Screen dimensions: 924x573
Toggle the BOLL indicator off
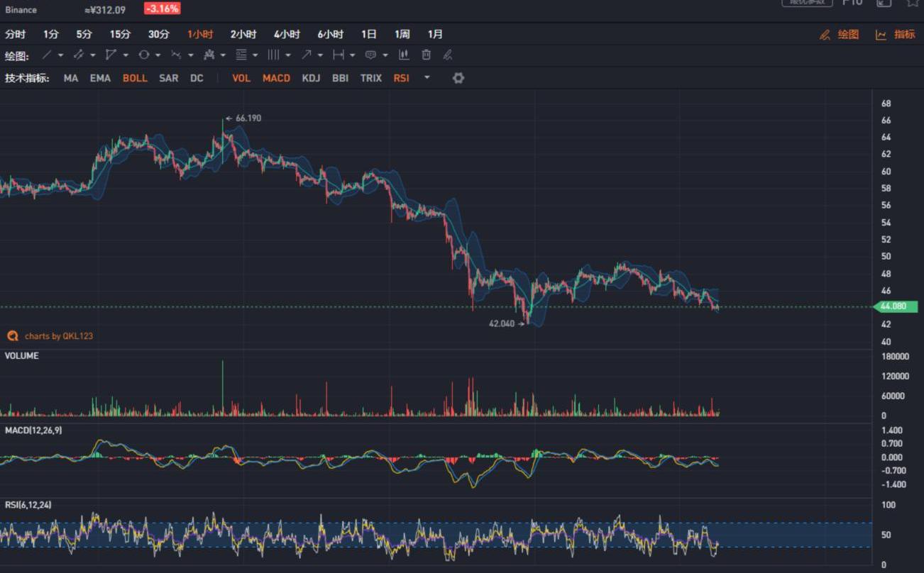[x=135, y=78]
